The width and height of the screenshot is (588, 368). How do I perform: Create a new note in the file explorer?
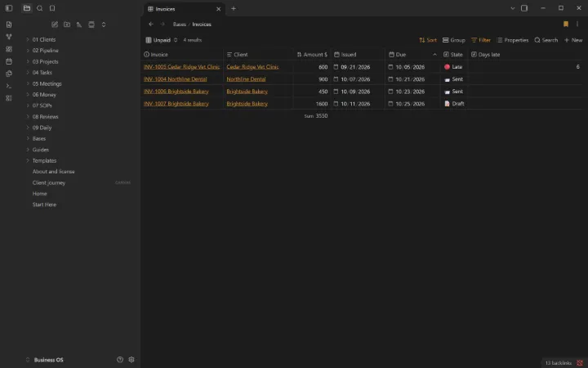coord(55,25)
